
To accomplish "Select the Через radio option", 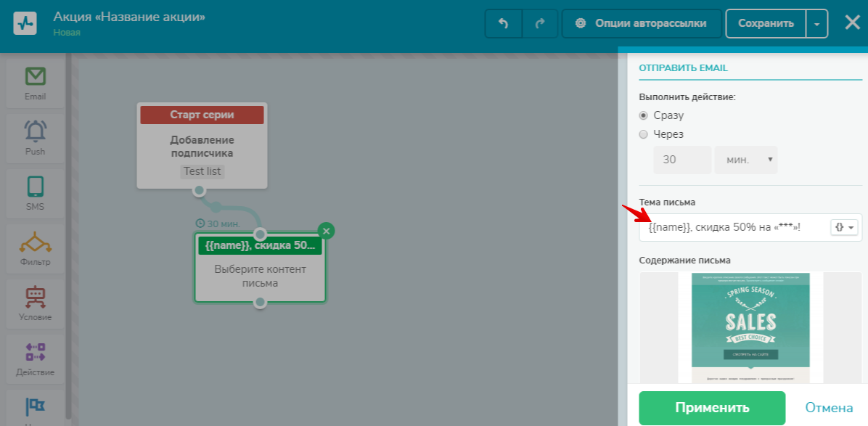I will click(643, 134).
